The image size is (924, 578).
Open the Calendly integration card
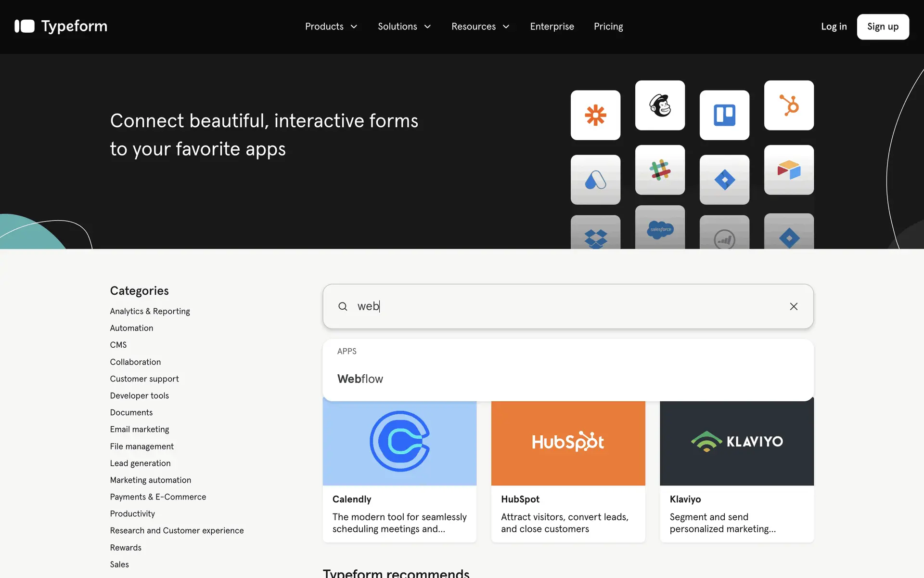(x=399, y=470)
